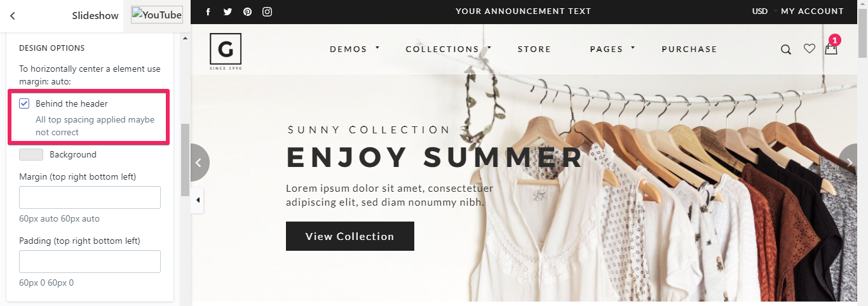Click the View Collection button
This screenshot has width=868, height=306.
(x=350, y=236)
